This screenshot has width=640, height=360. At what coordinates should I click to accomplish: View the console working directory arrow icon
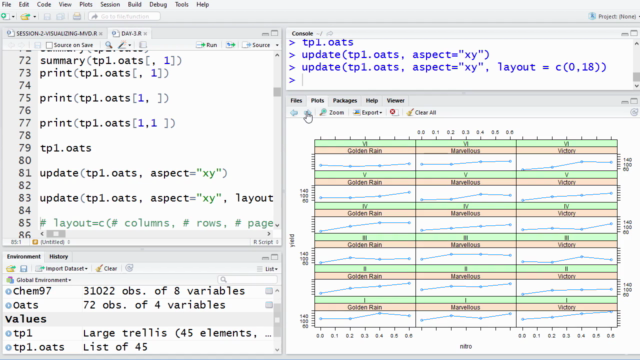tap(329, 33)
